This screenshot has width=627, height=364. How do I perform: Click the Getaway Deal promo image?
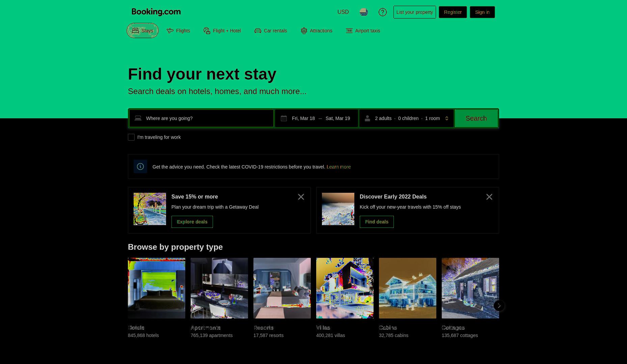150,209
